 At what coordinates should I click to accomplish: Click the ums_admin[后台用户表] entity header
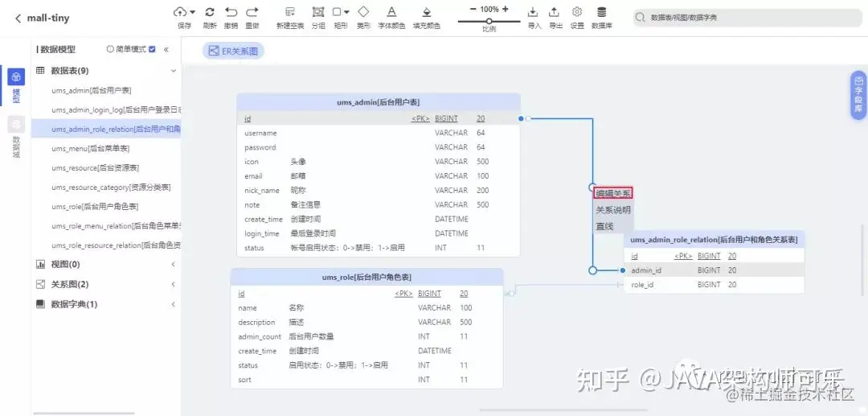[378, 102]
